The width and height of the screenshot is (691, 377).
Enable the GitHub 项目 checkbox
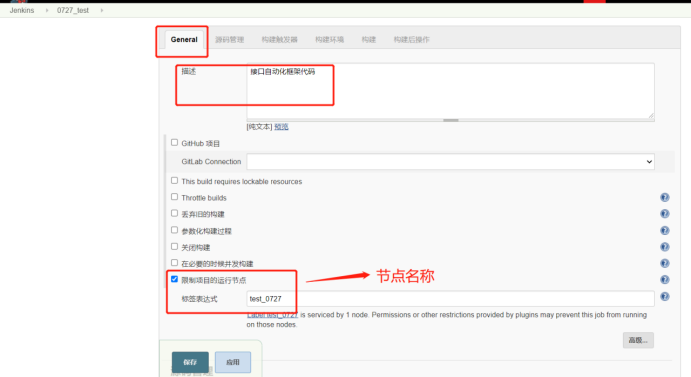tap(175, 142)
